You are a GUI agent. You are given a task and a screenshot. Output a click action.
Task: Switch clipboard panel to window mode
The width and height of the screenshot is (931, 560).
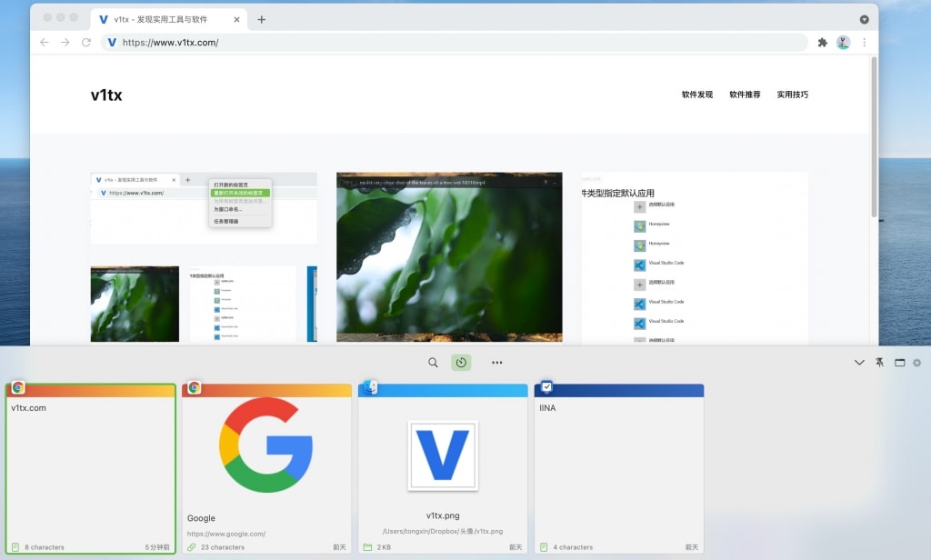click(x=899, y=362)
